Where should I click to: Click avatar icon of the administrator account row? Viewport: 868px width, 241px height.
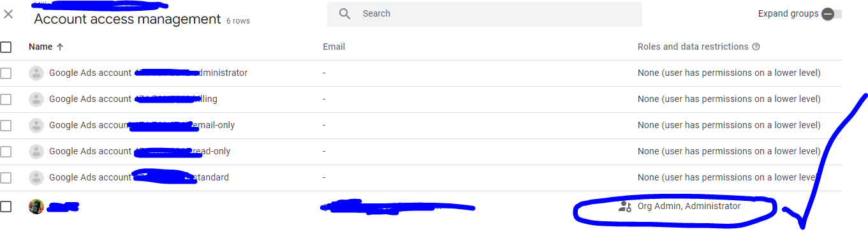(x=36, y=73)
